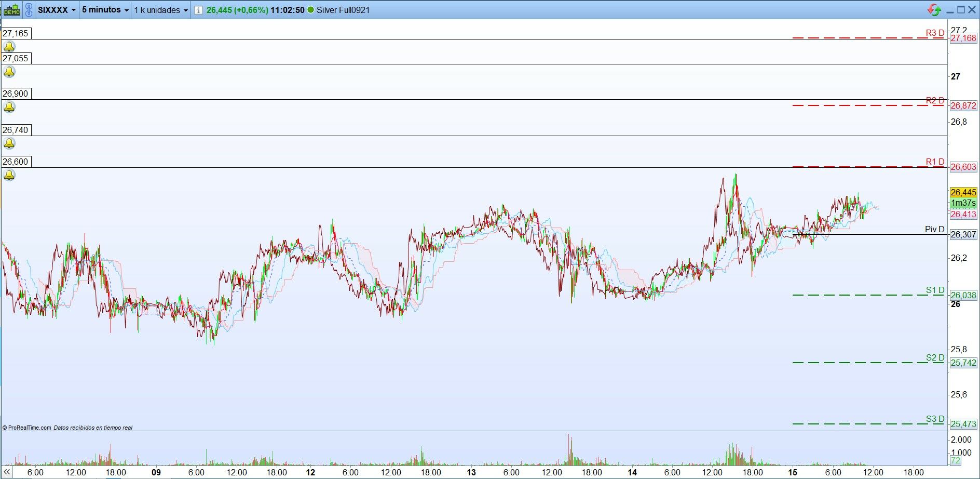
Task: Click the green DEMO account icon
Action: (x=11, y=10)
